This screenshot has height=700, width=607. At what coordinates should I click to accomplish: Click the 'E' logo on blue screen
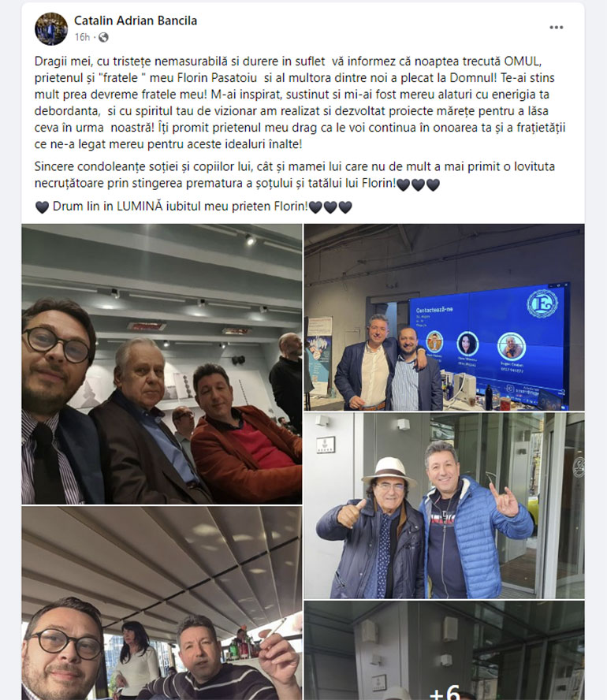click(x=542, y=303)
